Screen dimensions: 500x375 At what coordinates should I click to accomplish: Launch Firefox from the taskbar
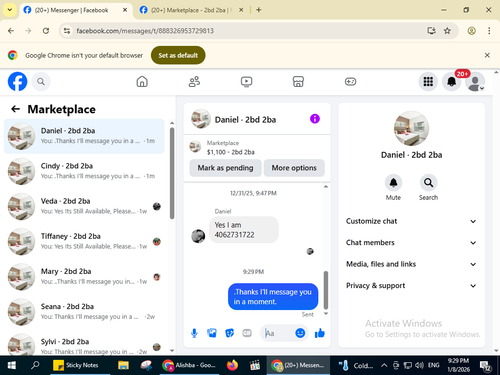point(232,365)
